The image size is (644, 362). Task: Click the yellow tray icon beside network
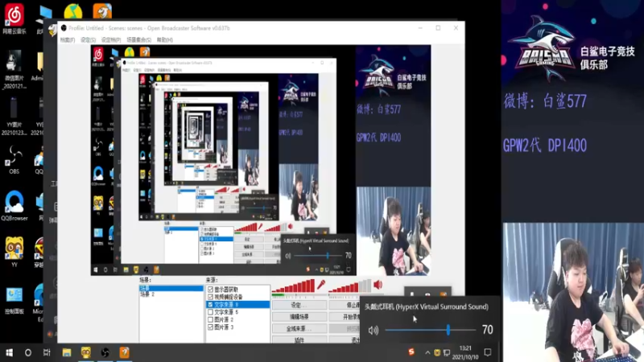click(x=437, y=353)
